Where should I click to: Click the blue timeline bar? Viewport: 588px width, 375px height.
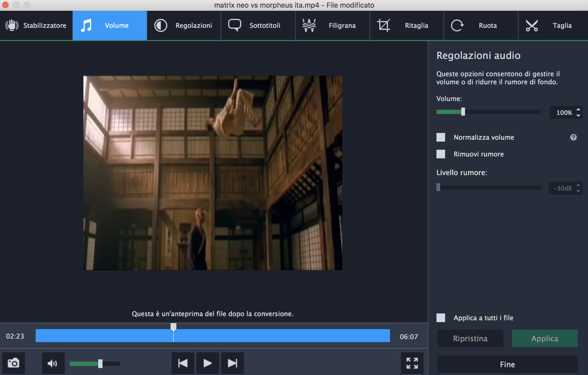point(213,336)
